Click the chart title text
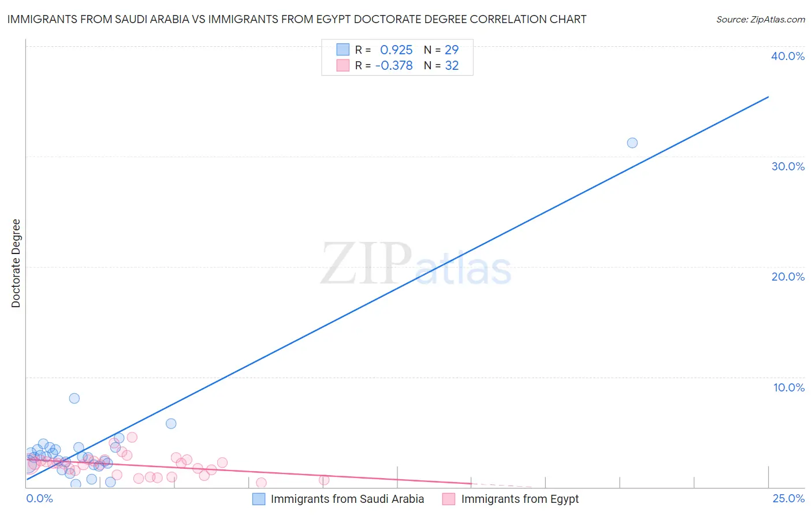 (296, 19)
